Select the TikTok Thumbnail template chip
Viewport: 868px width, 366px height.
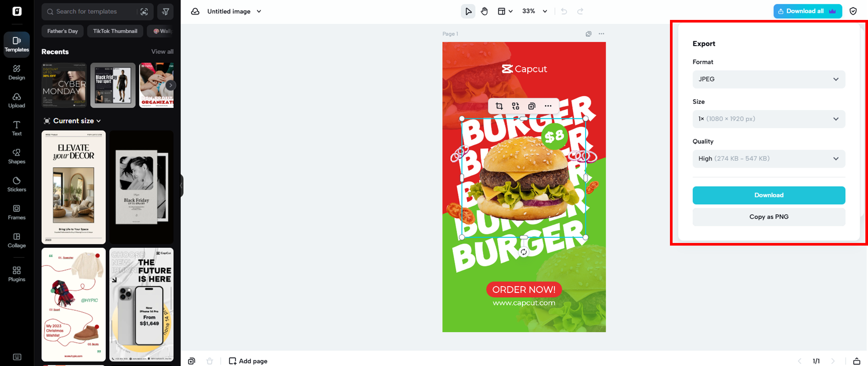pos(115,31)
